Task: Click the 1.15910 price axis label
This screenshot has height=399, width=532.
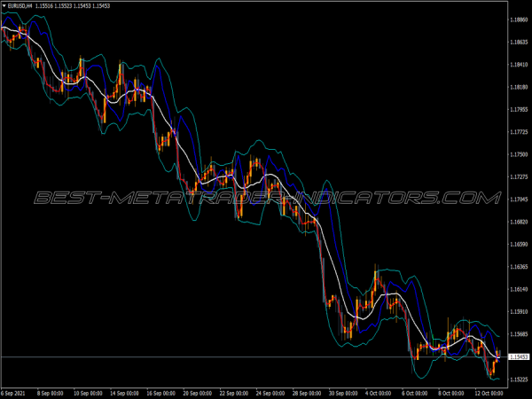Action: click(x=519, y=311)
